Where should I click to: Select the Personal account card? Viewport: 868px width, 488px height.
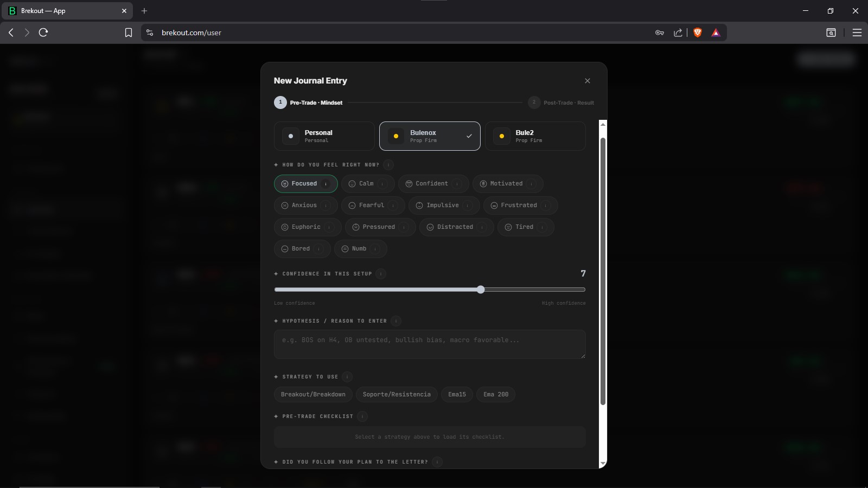pyautogui.click(x=324, y=136)
